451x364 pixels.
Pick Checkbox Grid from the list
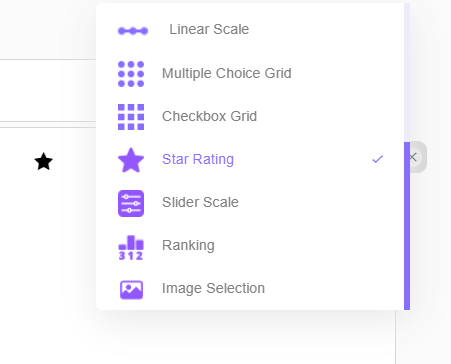[250, 116]
